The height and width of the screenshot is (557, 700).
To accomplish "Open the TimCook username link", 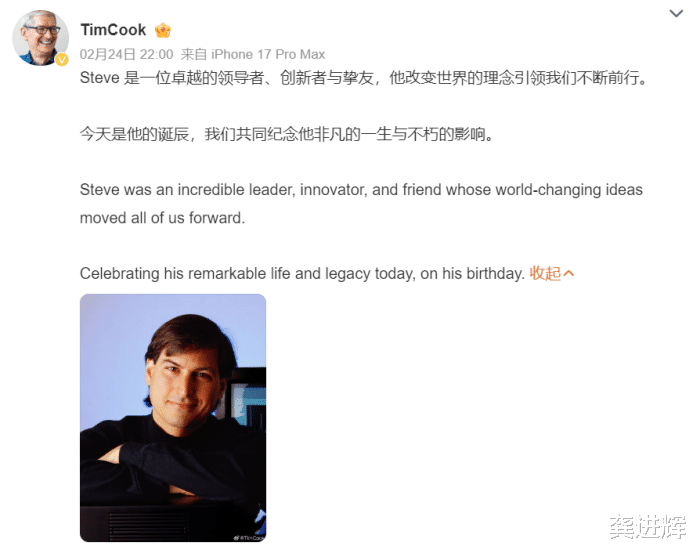I will coord(113,30).
